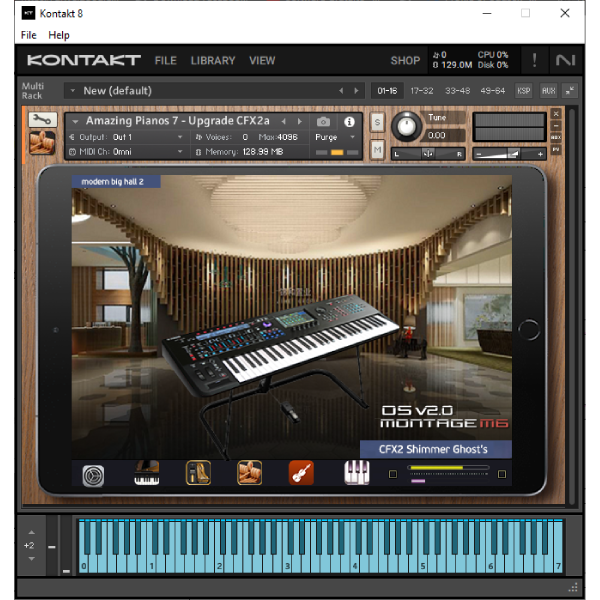Click the Tune value 0.00 field
Image resolution: width=600 pixels, height=600 pixels.
(x=445, y=135)
